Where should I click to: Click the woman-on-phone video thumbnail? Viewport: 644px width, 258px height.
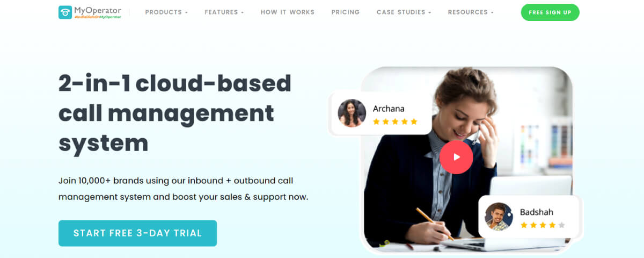(466, 160)
